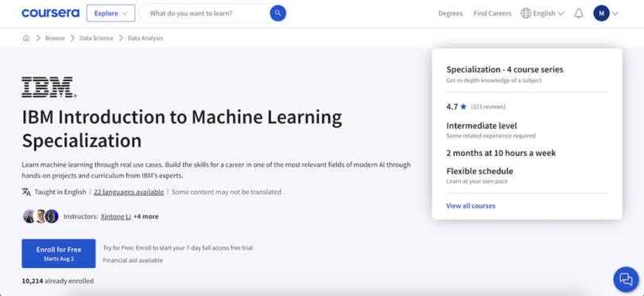Open the View all courses link

[x=471, y=205]
